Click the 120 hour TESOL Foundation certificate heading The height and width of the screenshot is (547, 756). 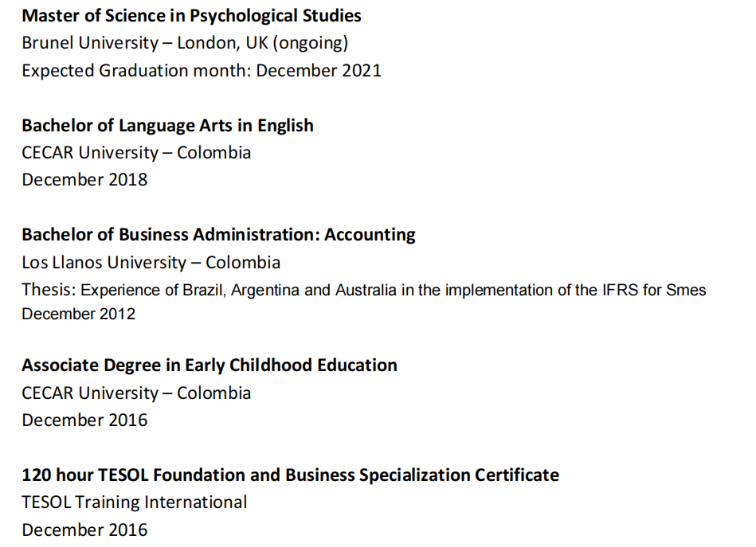(x=290, y=475)
